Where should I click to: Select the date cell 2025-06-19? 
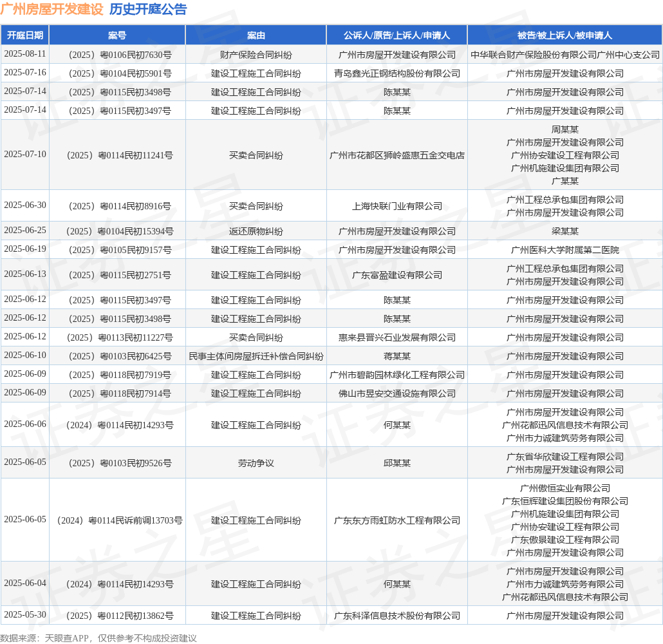[25, 249]
